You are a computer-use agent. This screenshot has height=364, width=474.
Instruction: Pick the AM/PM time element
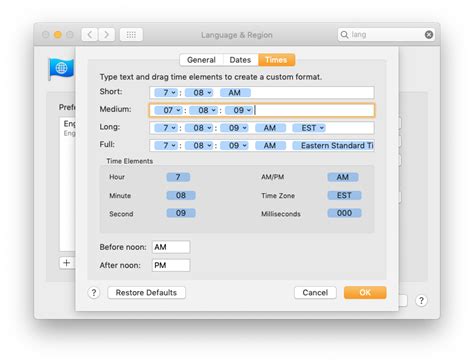tap(343, 177)
